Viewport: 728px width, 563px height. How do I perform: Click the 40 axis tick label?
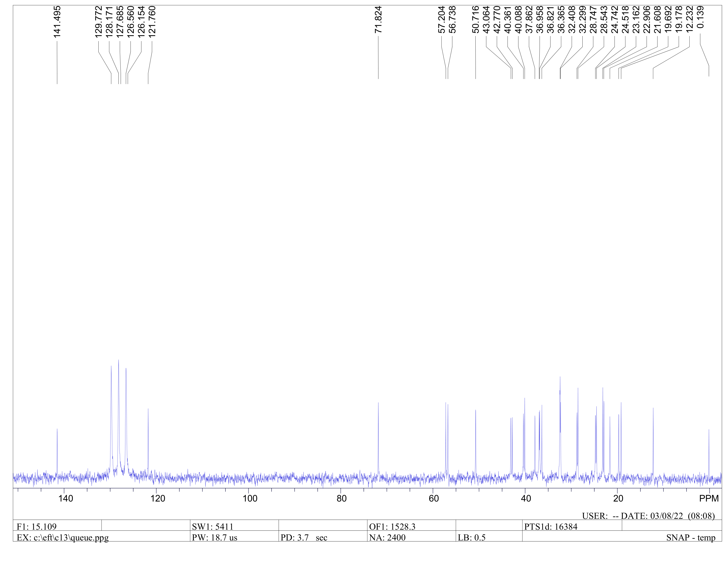(526, 499)
